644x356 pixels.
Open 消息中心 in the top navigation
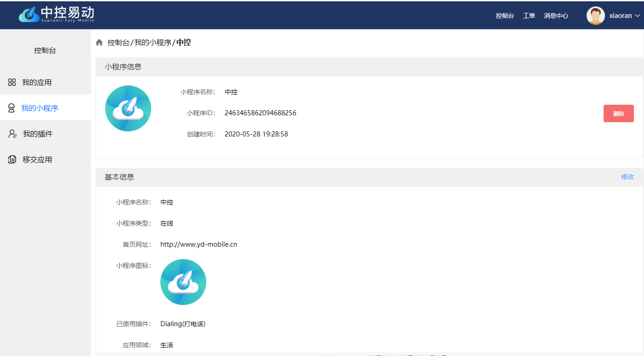pyautogui.click(x=556, y=16)
